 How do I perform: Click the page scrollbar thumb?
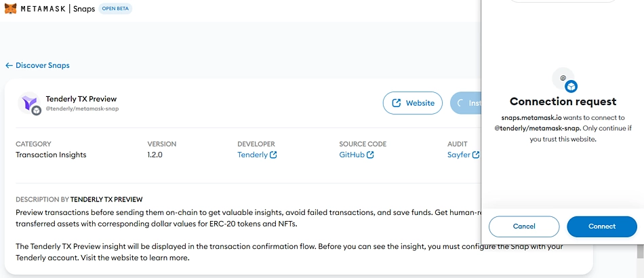click(x=641, y=251)
